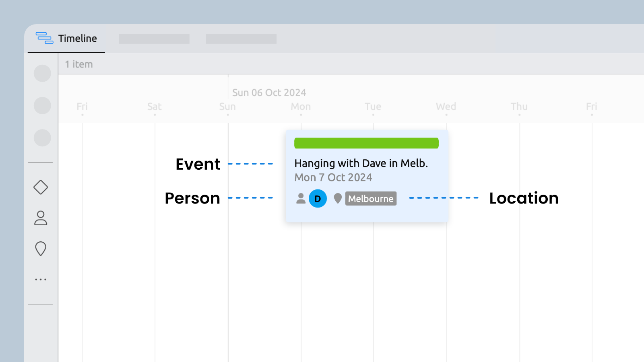Open the location pin icon in sidebar
This screenshot has height=362, width=644.
pyautogui.click(x=41, y=249)
